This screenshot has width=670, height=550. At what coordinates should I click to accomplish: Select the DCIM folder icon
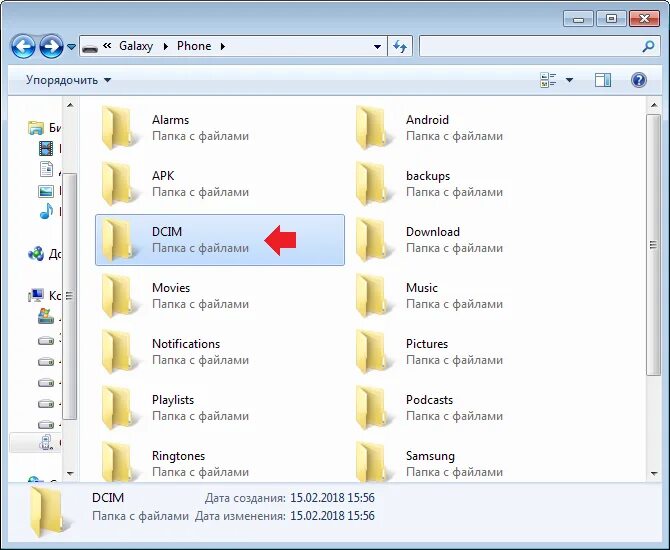click(120, 240)
